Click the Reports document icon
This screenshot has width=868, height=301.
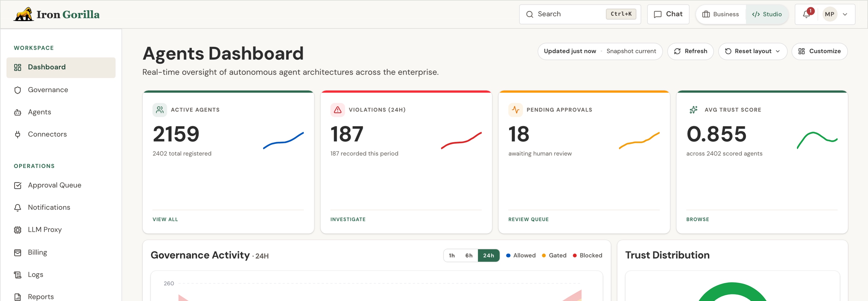[17, 297]
